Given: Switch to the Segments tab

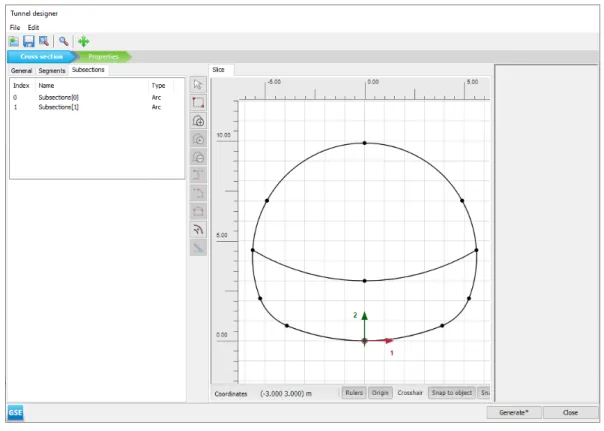Looking at the screenshot, I should [x=52, y=70].
